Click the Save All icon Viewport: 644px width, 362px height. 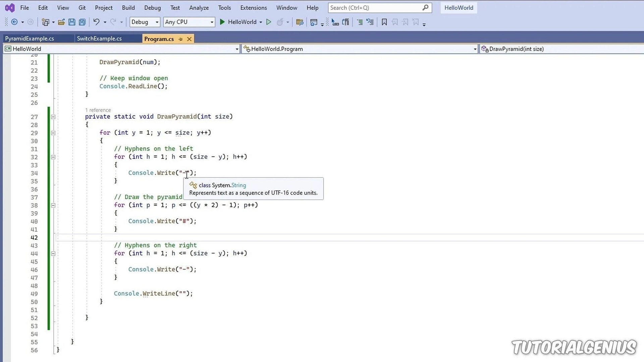[82, 22]
